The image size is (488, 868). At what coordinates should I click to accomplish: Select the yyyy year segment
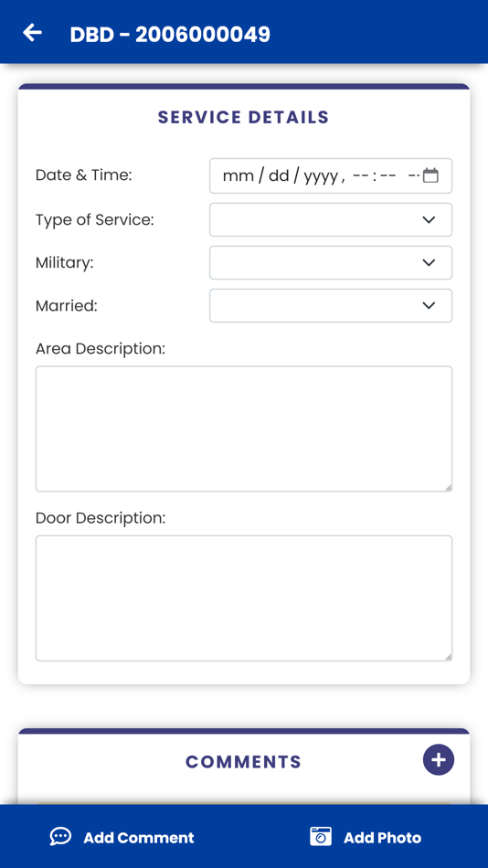[x=321, y=176]
